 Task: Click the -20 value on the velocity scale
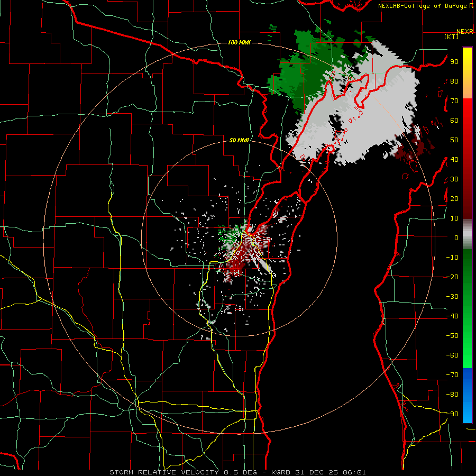452,277
